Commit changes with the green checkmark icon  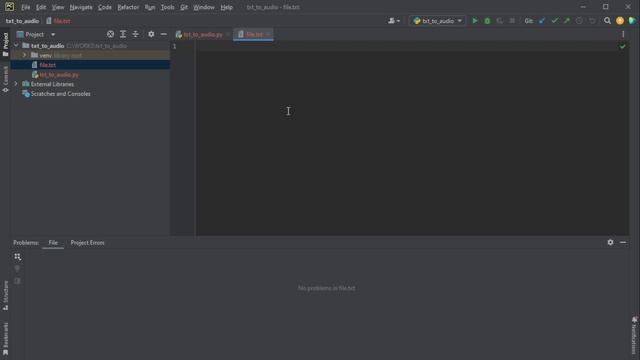tap(554, 20)
